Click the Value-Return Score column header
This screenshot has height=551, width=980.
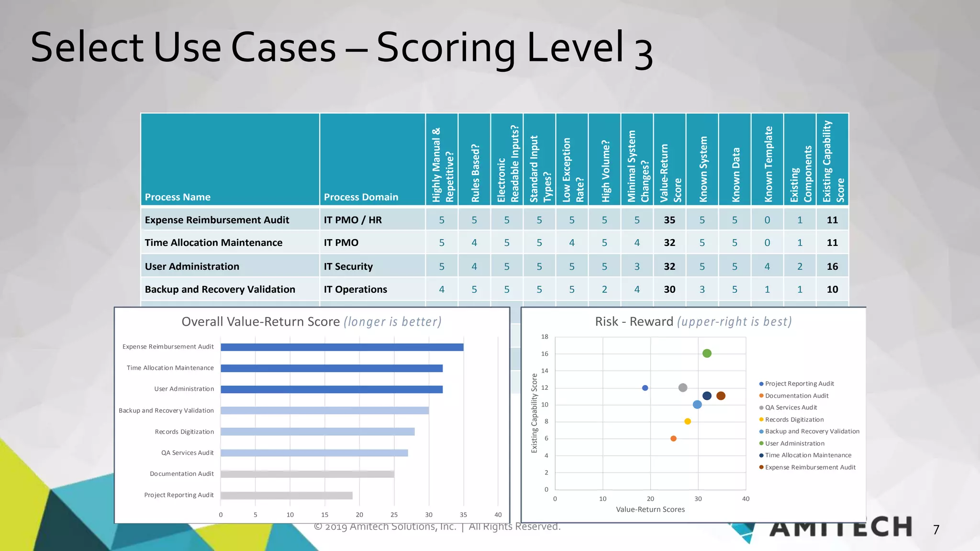pyautogui.click(x=669, y=172)
